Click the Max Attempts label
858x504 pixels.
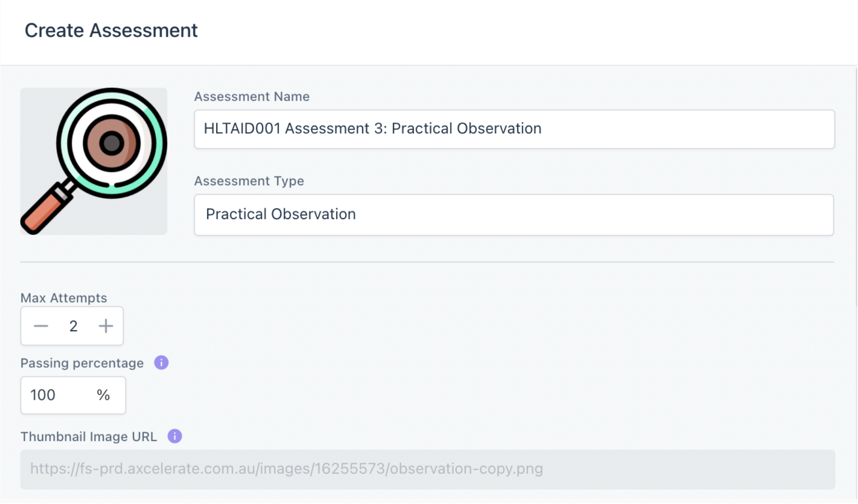point(64,298)
